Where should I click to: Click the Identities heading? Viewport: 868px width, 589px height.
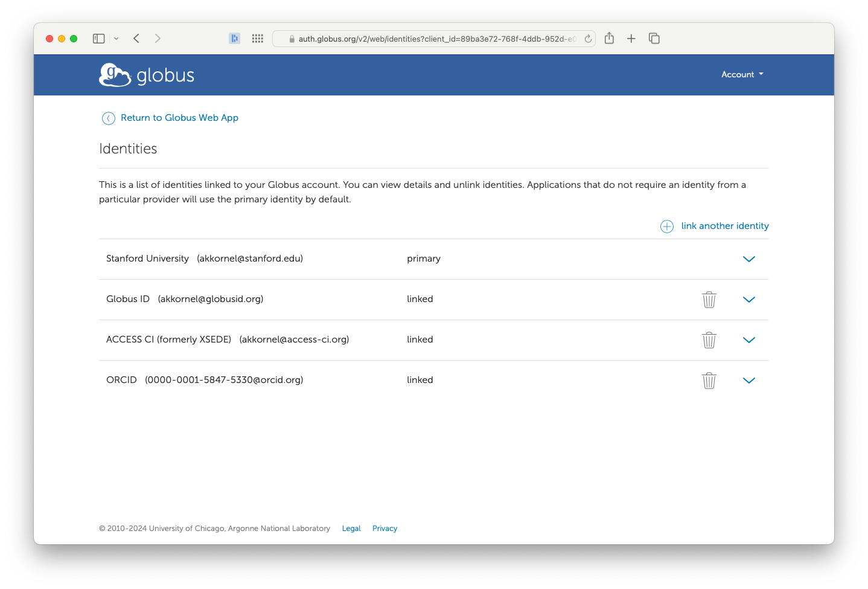(x=128, y=149)
